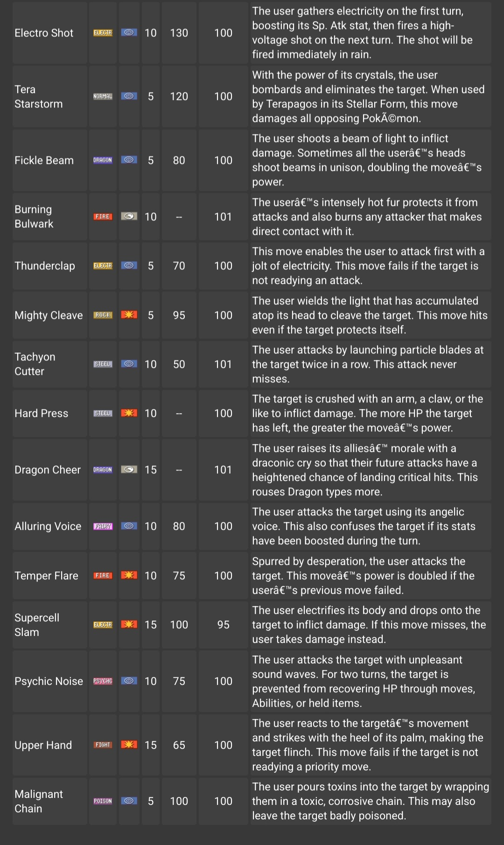Click the Psychic type icon for Psychic Noise
This screenshot has width=504, height=845.
click(x=103, y=681)
